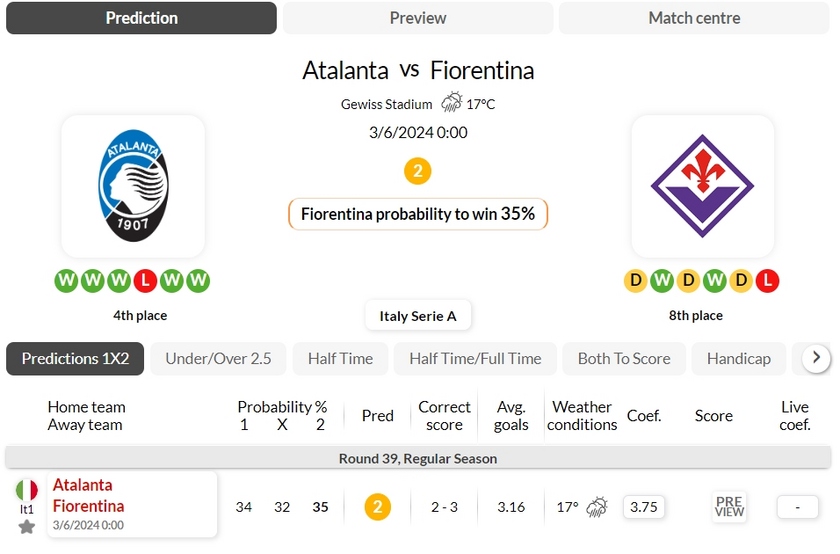Open the Preview tab
The image size is (840, 554).
[418, 18]
